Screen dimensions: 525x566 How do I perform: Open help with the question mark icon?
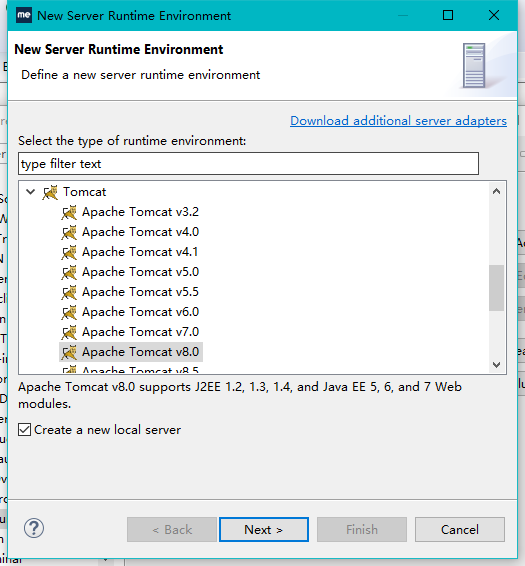coord(34,528)
